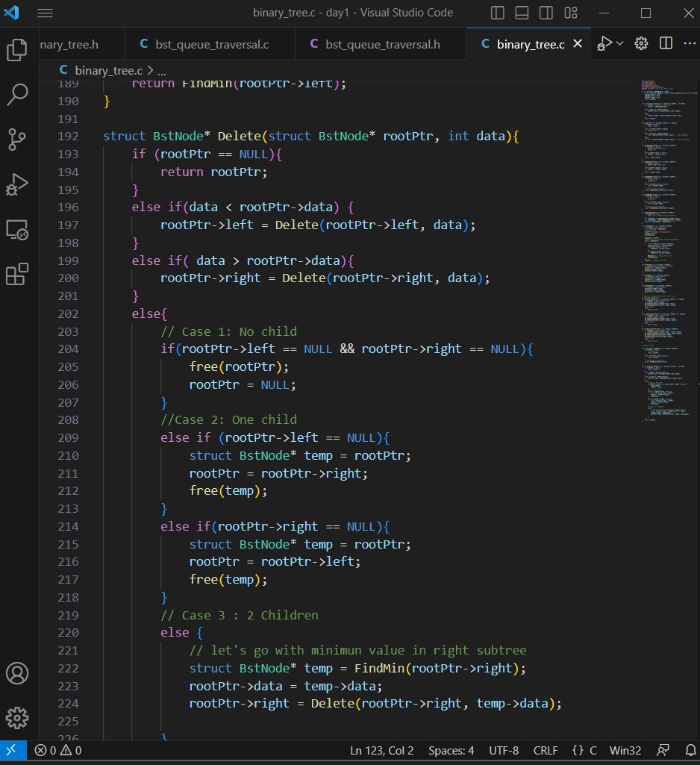
Task: Open the editor More Actions ellipsis menu
Action: 690,44
